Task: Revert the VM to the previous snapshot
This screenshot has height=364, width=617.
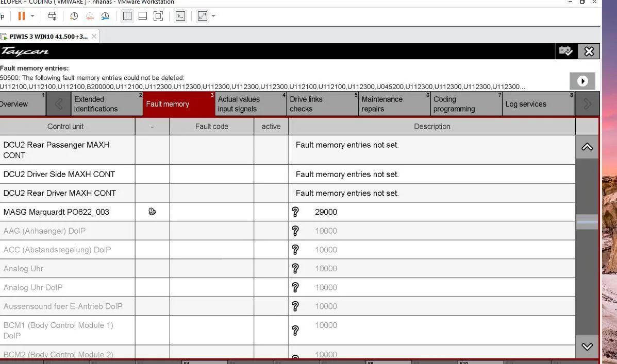Action: coord(90,16)
